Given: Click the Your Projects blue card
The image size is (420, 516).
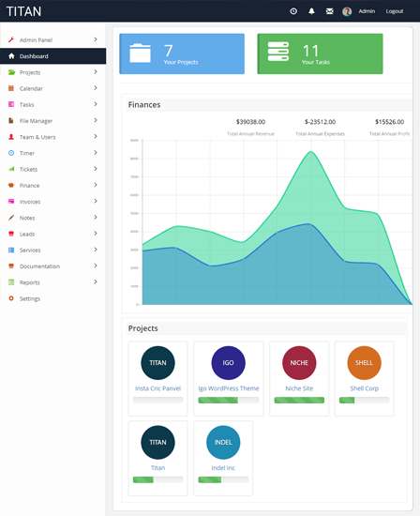Looking at the screenshot, I should tap(182, 53).
